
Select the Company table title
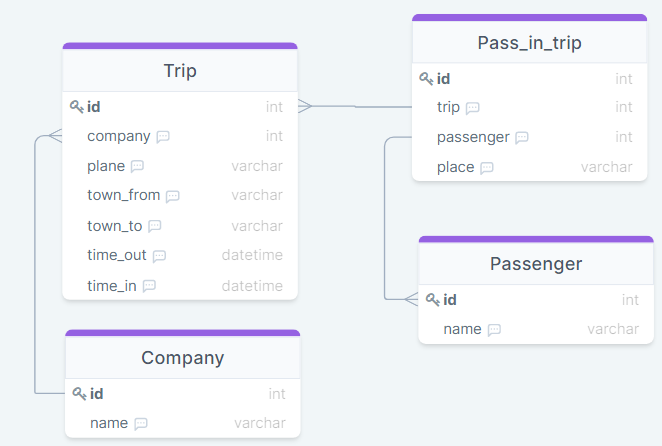click(x=182, y=358)
